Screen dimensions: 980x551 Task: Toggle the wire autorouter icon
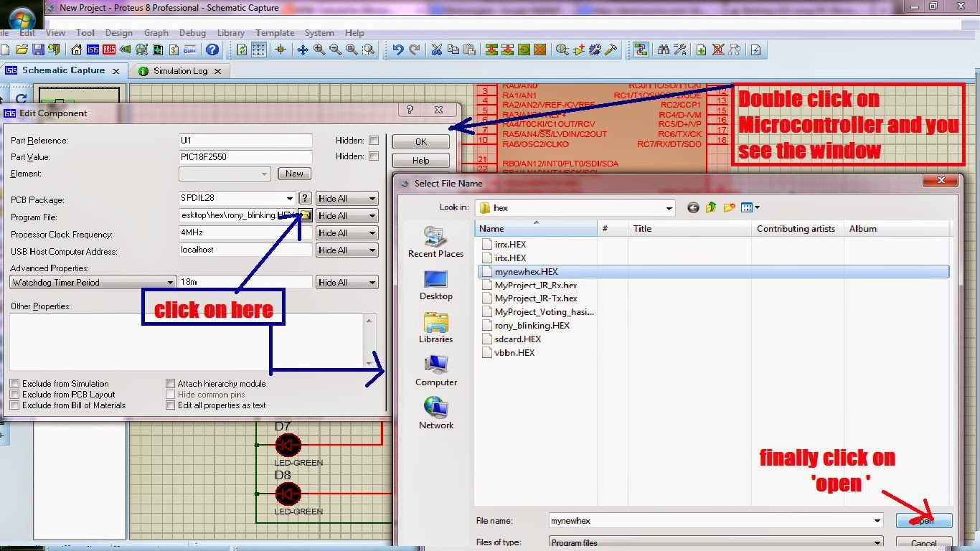tap(641, 50)
